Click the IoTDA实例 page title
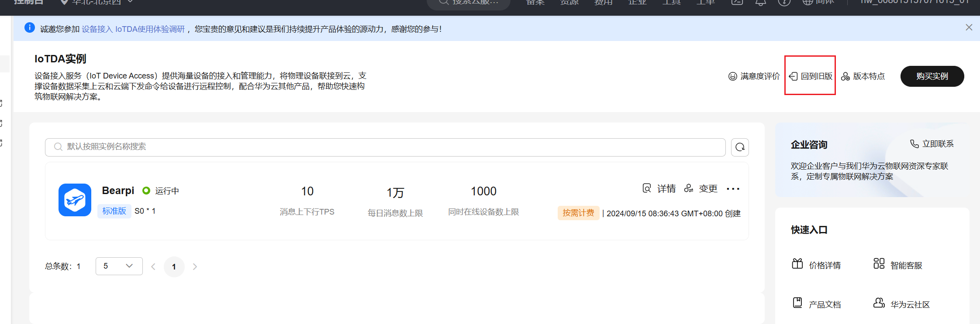 60,59
